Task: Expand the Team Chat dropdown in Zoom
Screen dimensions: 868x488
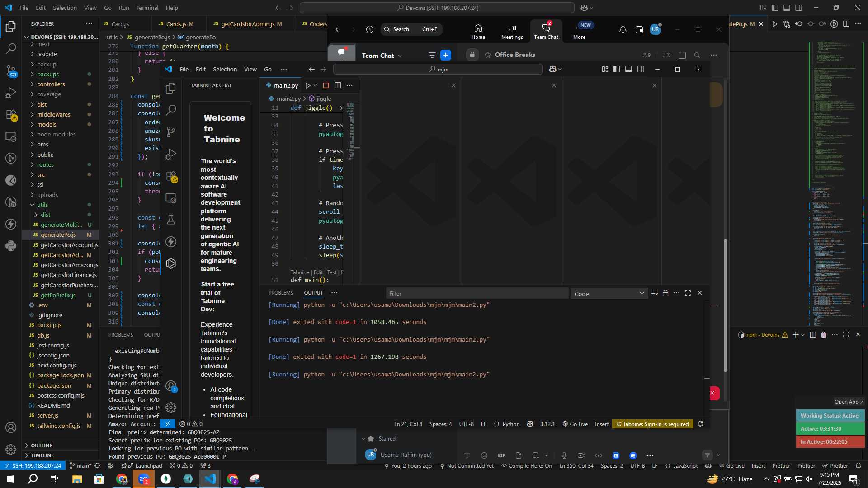Action: pyautogui.click(x=400, y=56)
